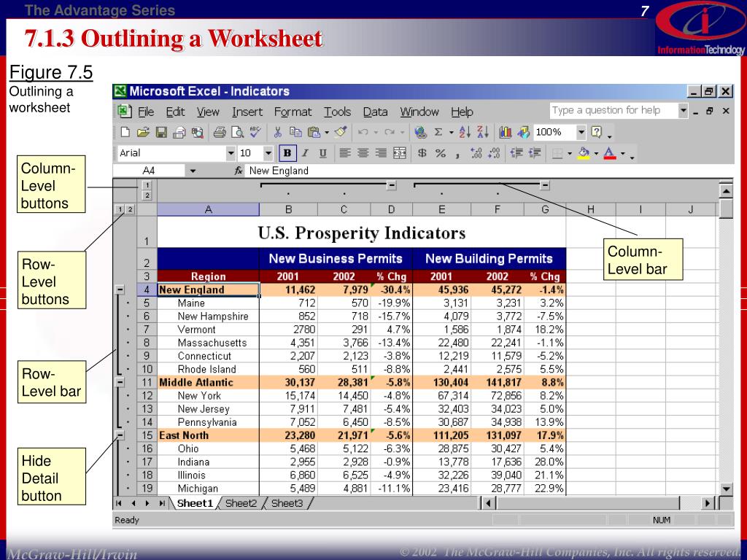Click the vertical scrollbar down arrow
The image size is (747, 560).
pos(726,489)
